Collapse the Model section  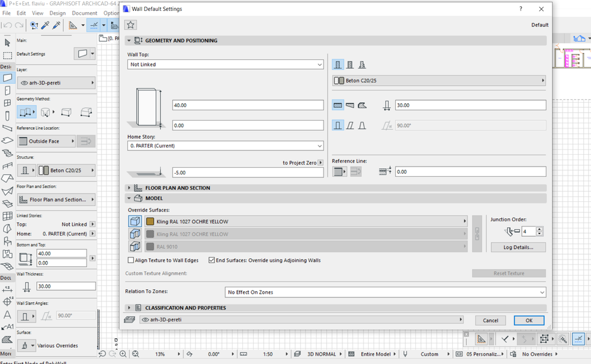pyautogui.click(x=129, y=198)
